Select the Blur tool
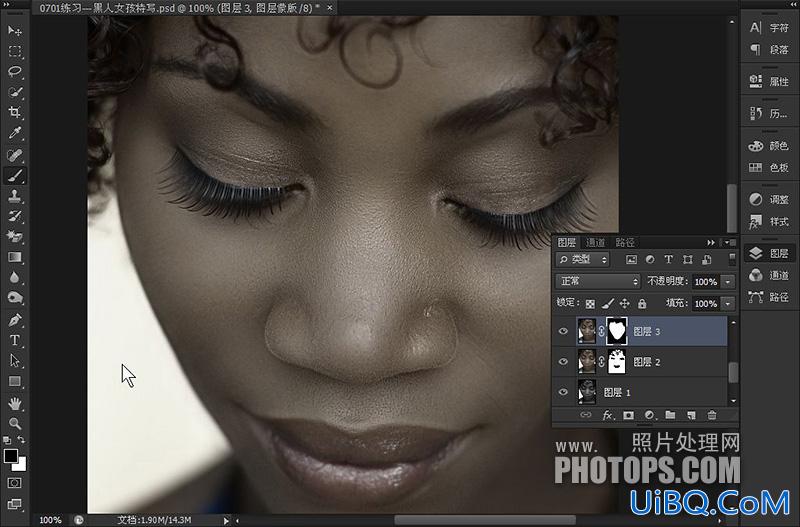 pyautogui.click(x=15, y=277)
